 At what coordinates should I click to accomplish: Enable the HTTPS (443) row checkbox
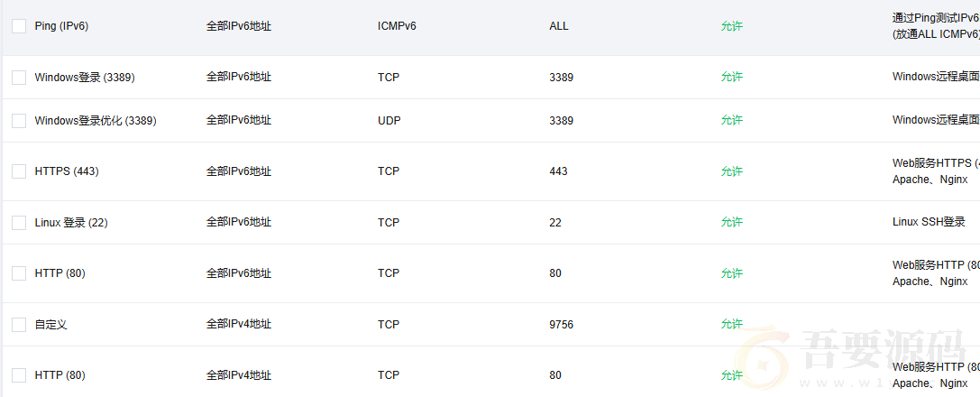pos(19,171)
